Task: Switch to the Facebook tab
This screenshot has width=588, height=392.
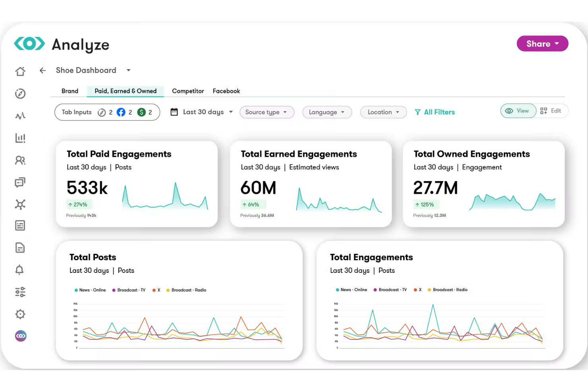Action: pos(226,91)
